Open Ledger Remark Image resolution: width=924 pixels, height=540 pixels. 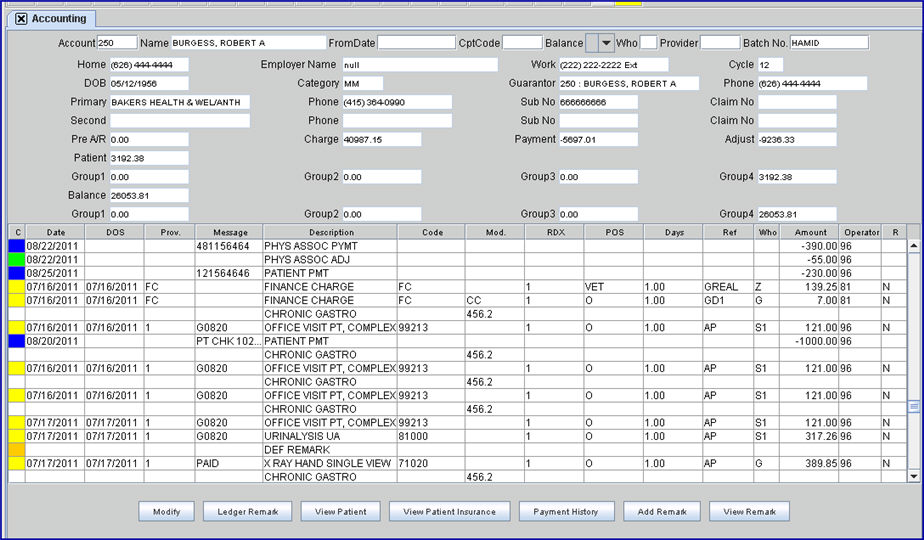tap(248, 512)
